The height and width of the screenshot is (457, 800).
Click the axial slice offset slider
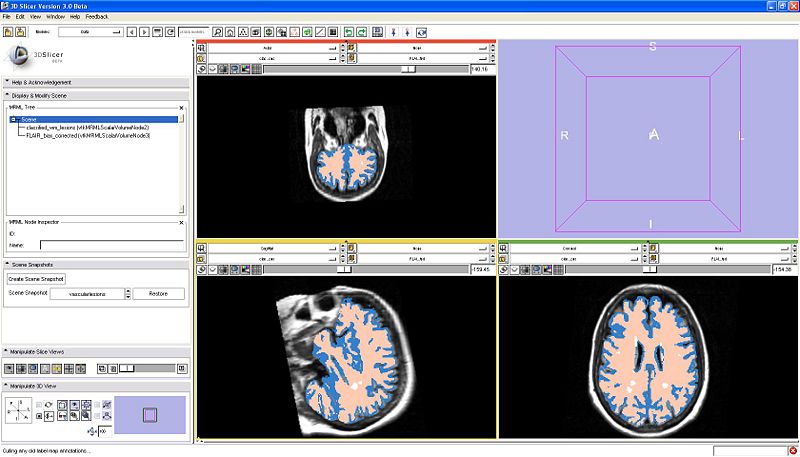click(x=410, y=69)
